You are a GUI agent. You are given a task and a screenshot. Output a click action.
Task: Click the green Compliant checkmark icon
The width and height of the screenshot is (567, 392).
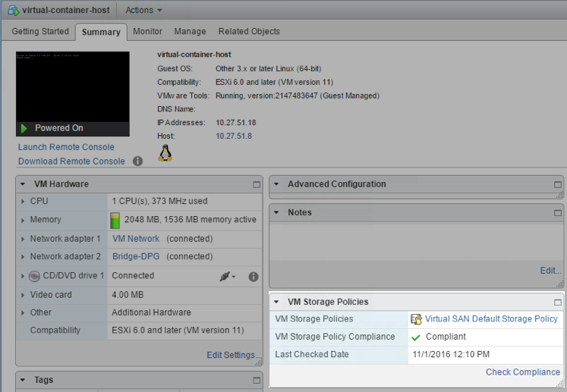click(x=415, y=337)
